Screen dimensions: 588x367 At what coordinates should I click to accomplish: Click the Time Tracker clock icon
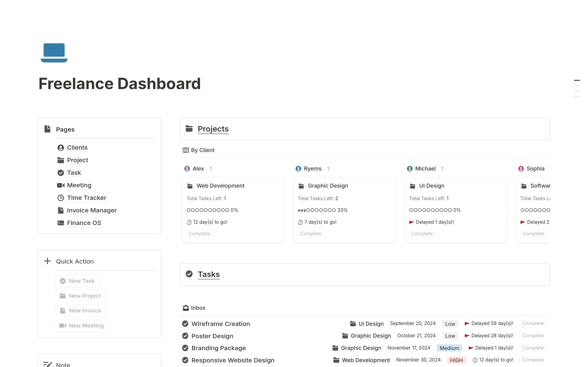click(x=61, y=198)
